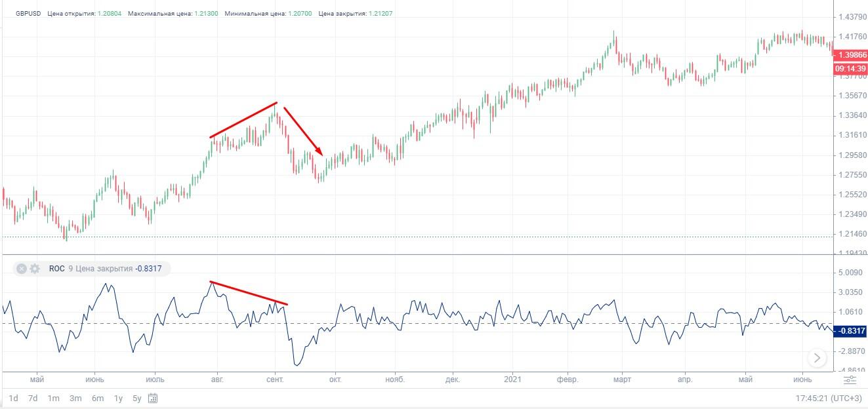Click the candle countdown timer 09:14:39

[849, 68]
